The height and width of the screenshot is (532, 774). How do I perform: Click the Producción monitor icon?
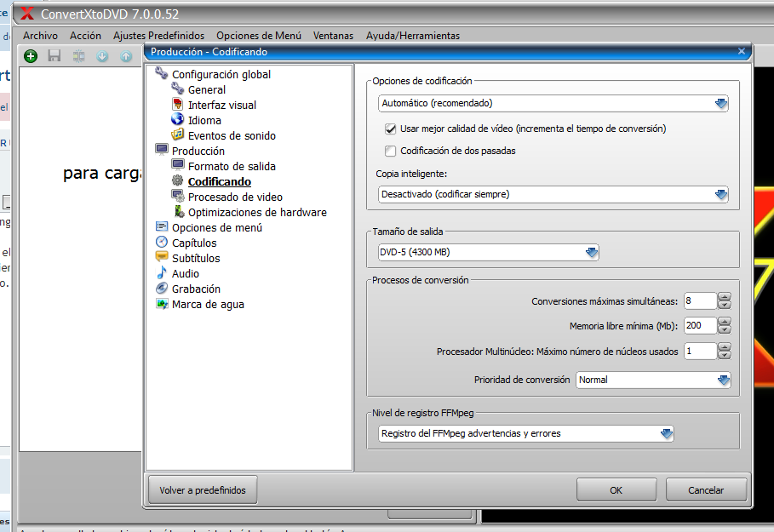click(162, 150)
